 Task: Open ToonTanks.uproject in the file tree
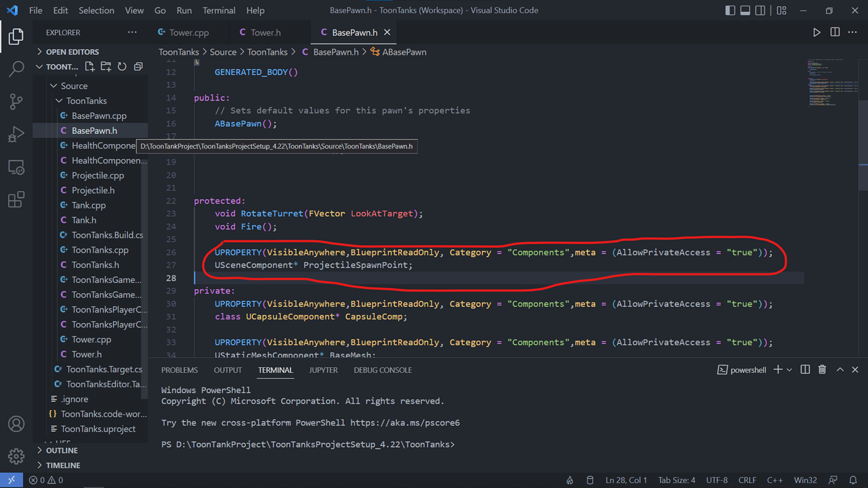tap(90, 429)
